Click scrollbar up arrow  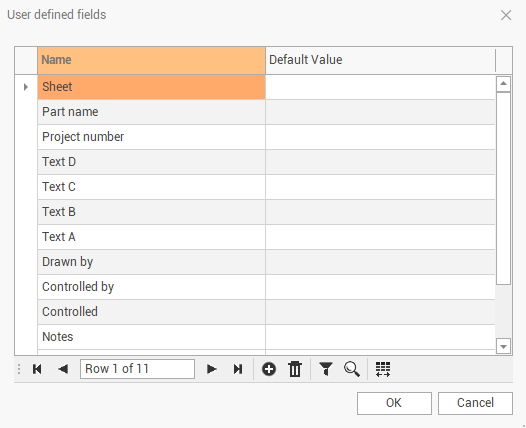503,84
